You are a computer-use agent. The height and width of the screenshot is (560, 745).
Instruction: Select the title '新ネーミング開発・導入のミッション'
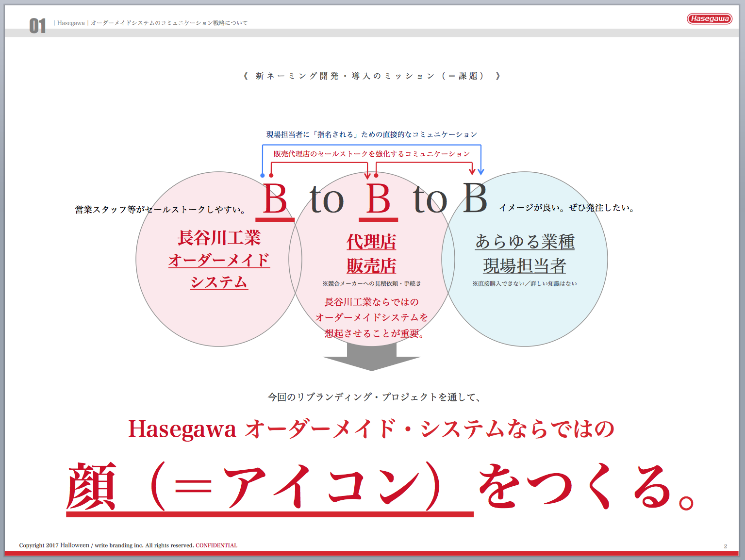point(345,76)
